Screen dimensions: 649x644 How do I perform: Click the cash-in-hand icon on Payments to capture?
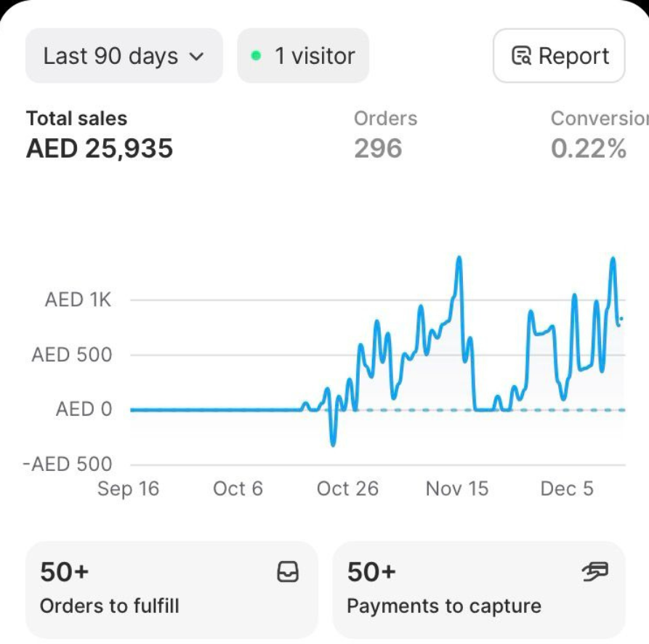pyautogui.click(x=595, y=573)
